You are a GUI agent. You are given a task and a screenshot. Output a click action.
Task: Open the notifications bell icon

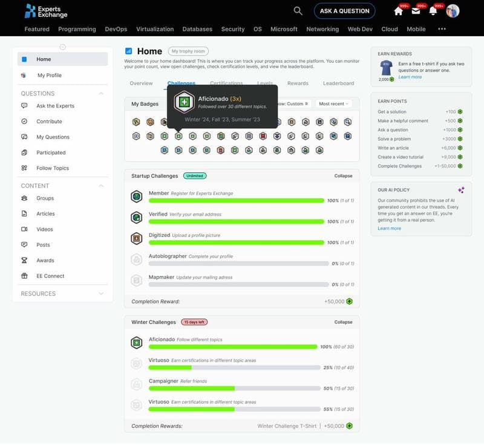(433, 11)
